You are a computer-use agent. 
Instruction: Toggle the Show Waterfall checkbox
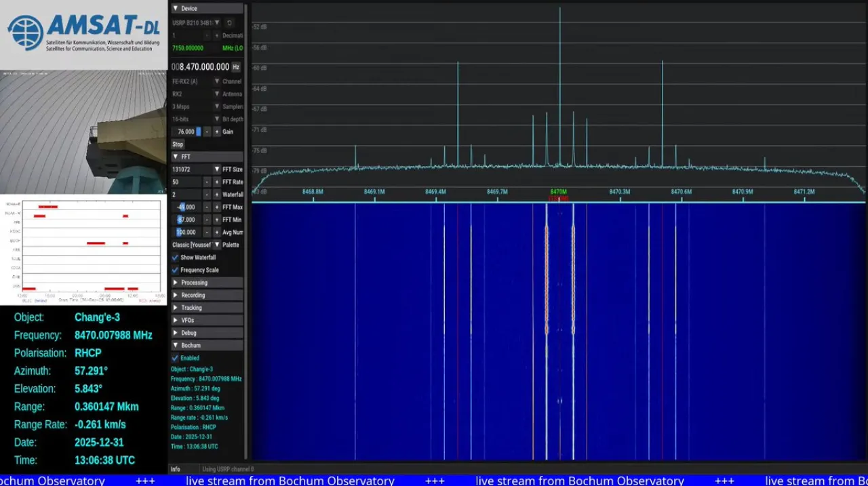click(x=176, y=258)
